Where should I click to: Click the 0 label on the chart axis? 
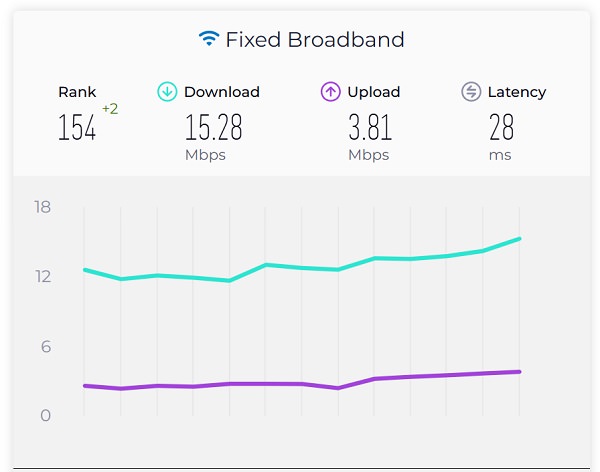46,415
